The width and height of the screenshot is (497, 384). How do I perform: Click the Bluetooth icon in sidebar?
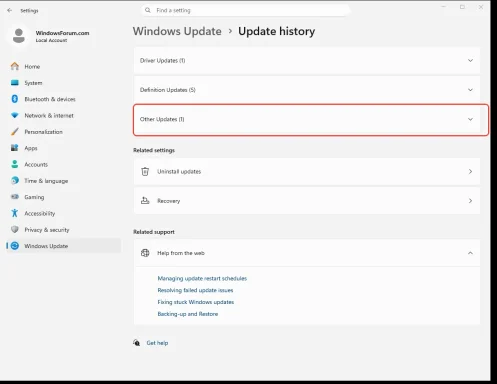[15, 99]
